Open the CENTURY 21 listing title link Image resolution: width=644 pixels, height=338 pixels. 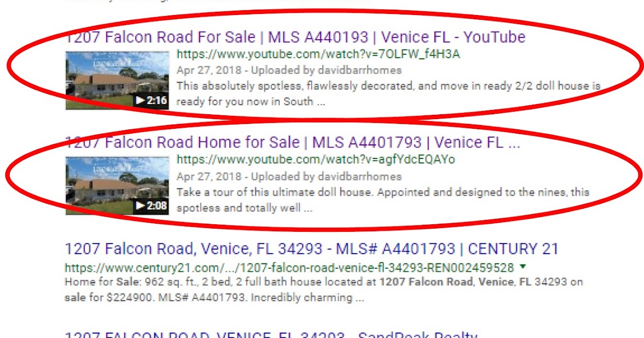tap(312, 249)
